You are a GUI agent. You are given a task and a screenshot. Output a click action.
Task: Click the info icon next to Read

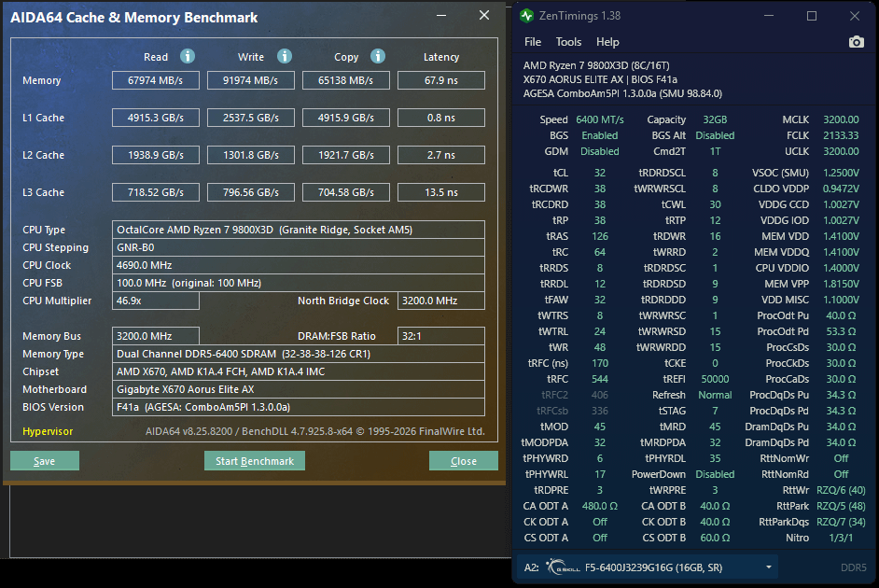pyautogui.click(x=188, y=57)
